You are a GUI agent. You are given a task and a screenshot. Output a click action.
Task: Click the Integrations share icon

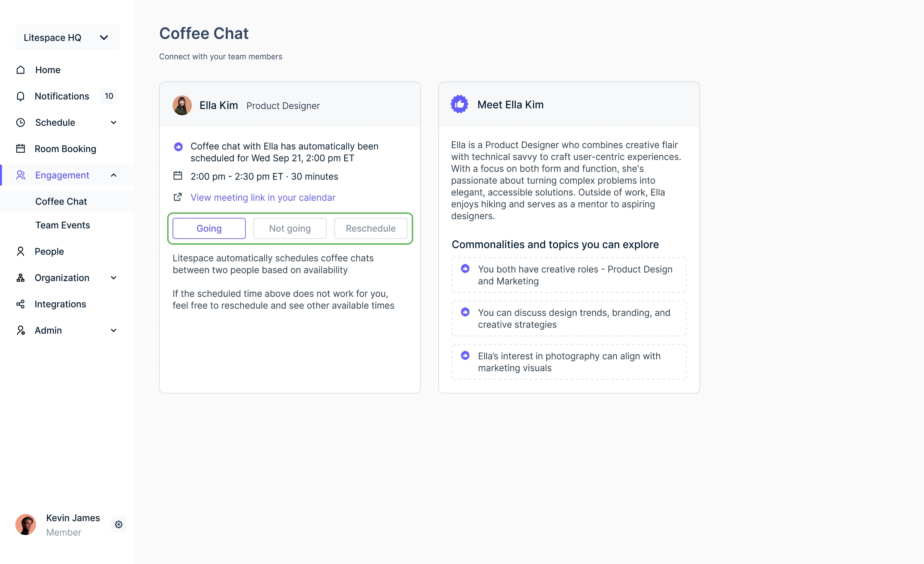(21, 304)
